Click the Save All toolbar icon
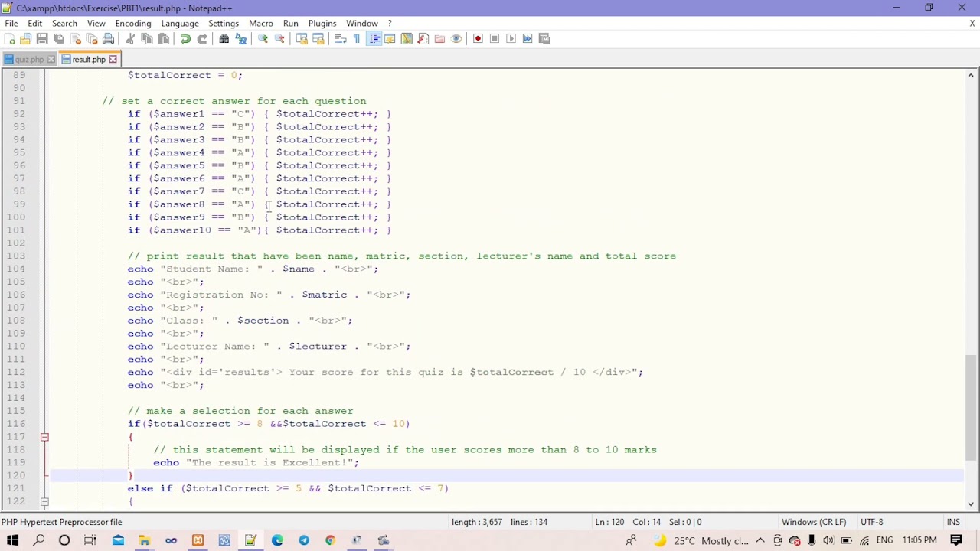980x551 pixels. tap(59, 39)
